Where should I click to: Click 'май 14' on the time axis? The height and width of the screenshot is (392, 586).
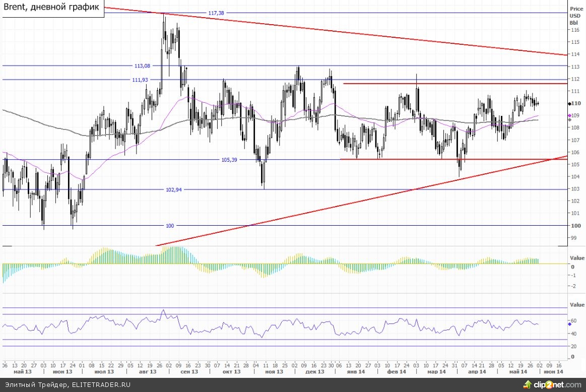tap(517, 371)
